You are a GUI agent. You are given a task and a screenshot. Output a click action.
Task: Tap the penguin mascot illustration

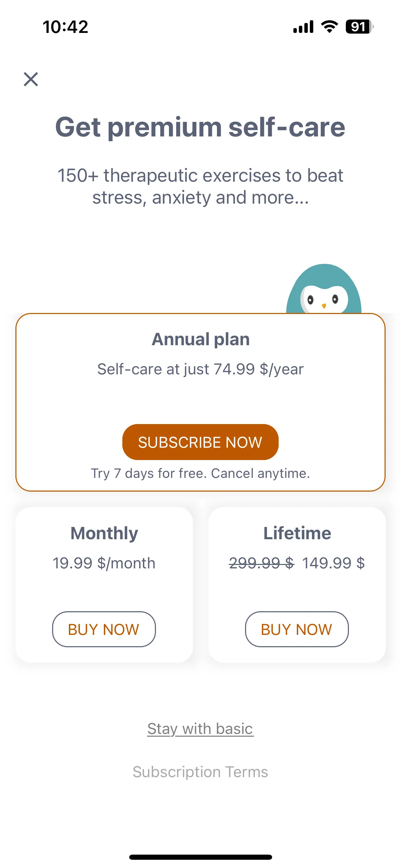click(x=324, y=289)
